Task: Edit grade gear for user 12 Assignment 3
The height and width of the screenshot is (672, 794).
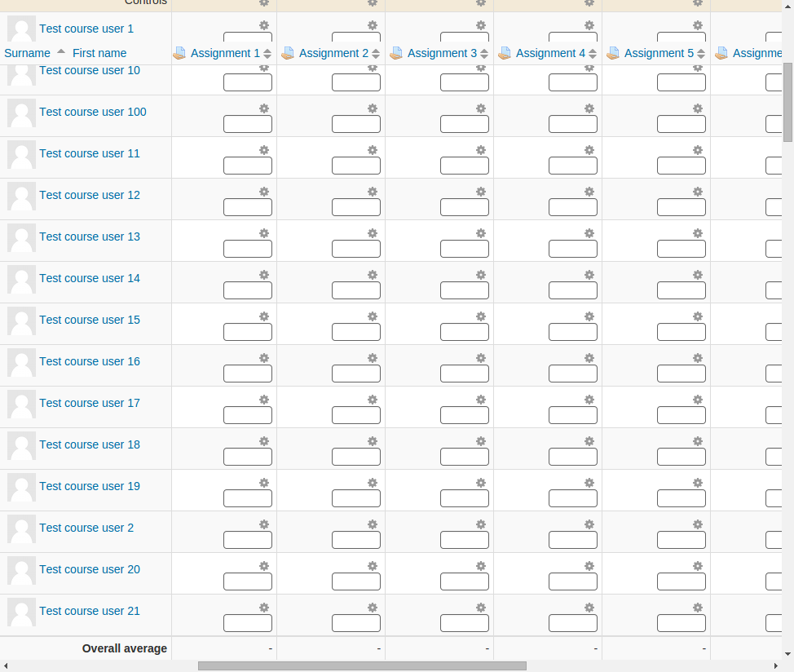Action: point(481,192)
